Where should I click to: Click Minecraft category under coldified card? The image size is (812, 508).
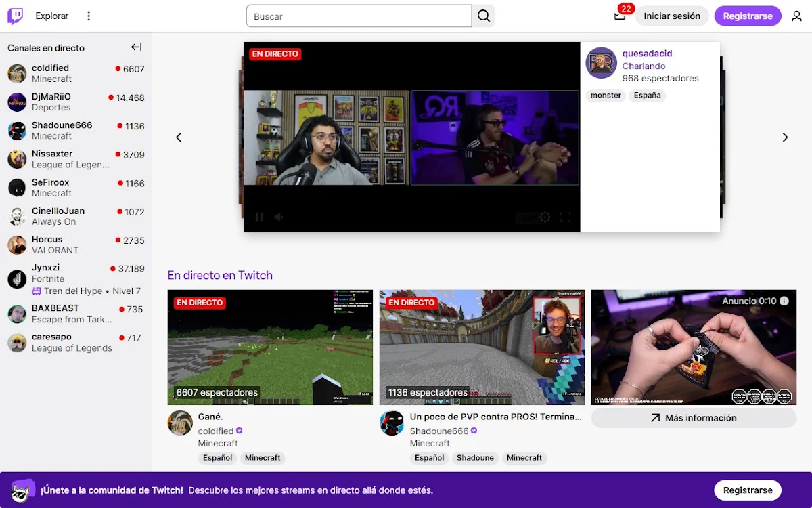point(218,443)
